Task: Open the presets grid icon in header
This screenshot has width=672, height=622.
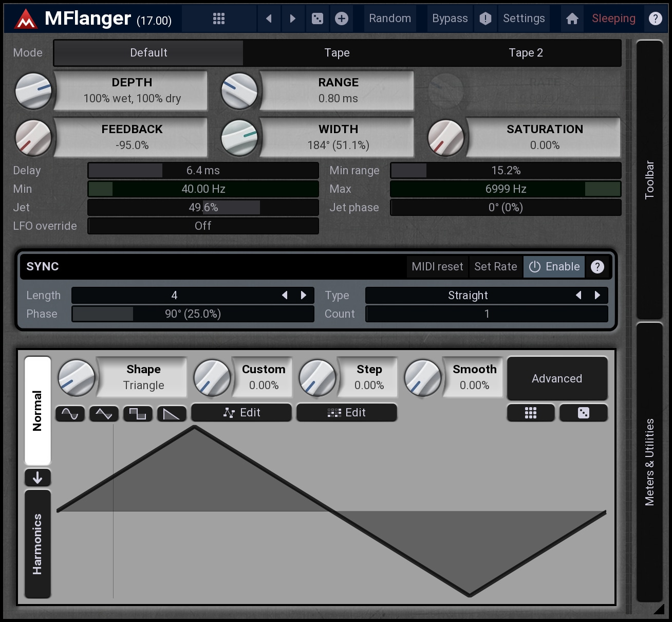Action: (x=219, y=19)
